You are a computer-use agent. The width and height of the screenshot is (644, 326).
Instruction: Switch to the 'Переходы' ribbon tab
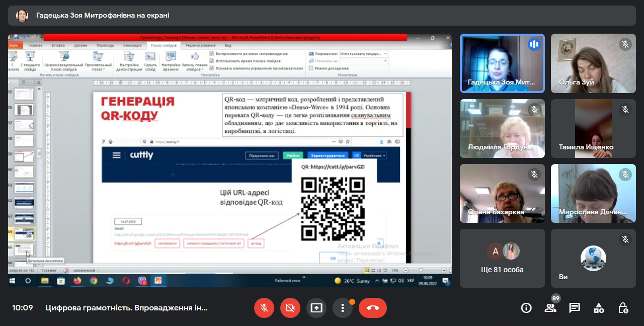[x=105, y=45]
